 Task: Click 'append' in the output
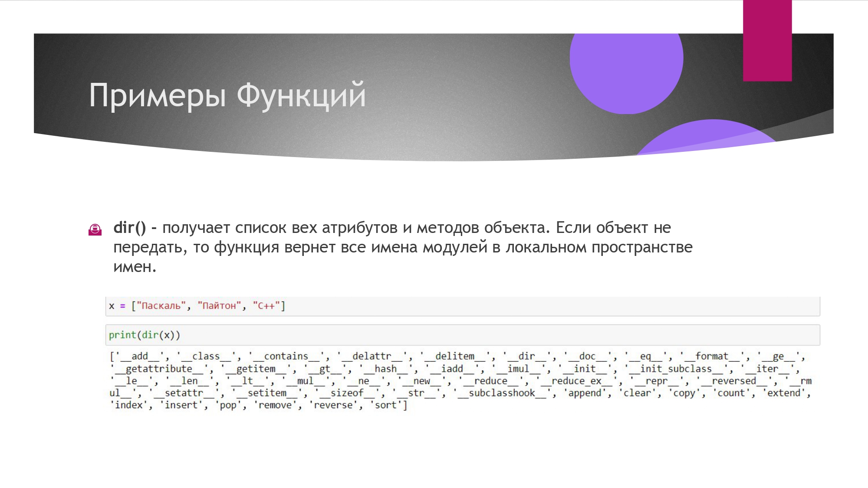pos(585,393)
